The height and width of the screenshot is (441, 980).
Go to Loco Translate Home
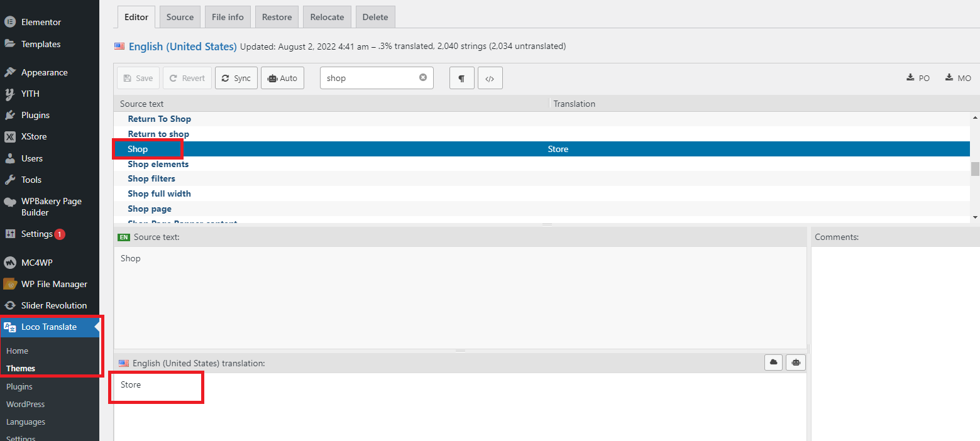click(x=17, y=351)
